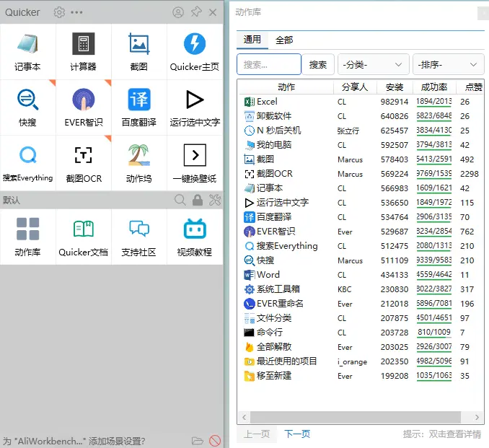Sort by the 安装 column header
This screenshot has width=489, height=448.
coord(395,87)
